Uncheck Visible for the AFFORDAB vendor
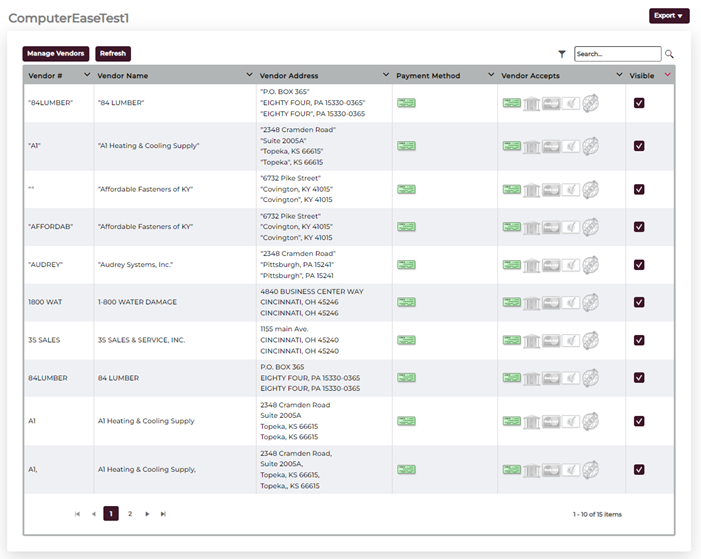The image size is (701, 559). point(639,227)
